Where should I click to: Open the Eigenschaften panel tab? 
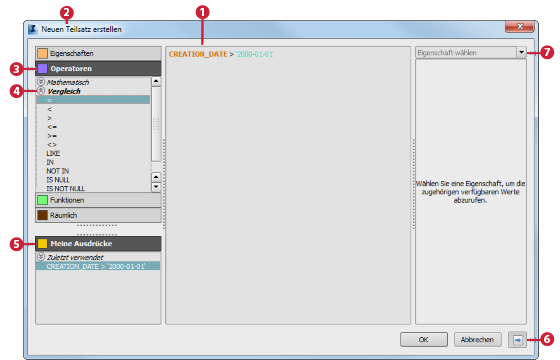pyautogui.click(x=98, y=54)
